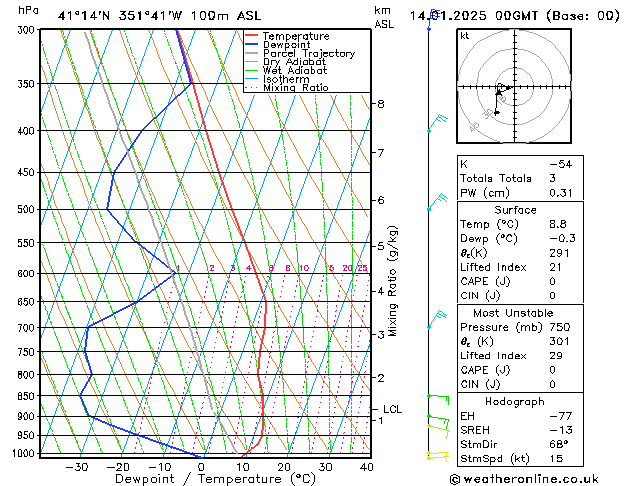Viewport: 629px width, 486px height.
Task: Click the 'Dewpoint / Temperature (°C)' axis label
Action: [215, 479]
